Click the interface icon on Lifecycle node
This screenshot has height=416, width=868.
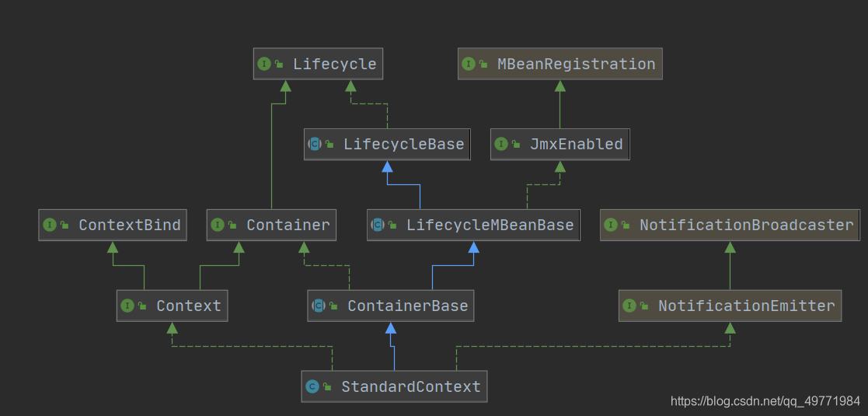click(x=264, y=64)
